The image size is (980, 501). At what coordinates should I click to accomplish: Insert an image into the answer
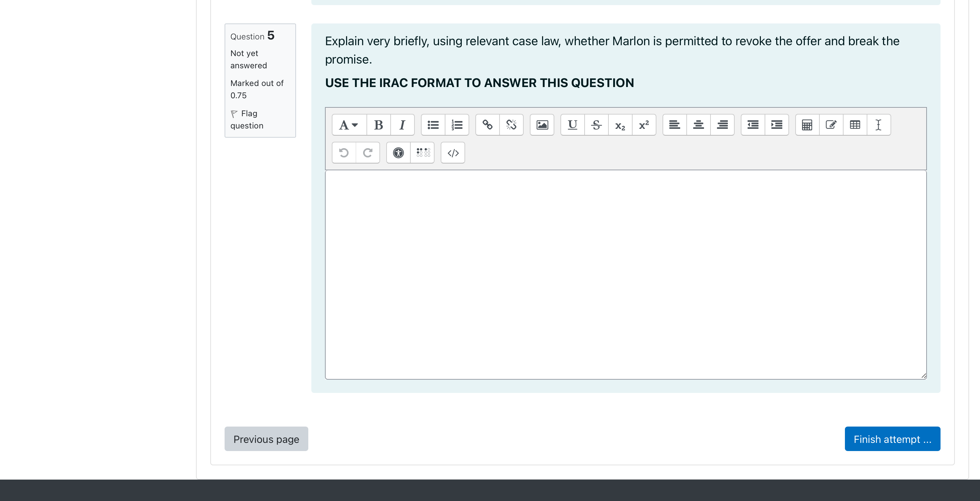[x=541, y=125]
